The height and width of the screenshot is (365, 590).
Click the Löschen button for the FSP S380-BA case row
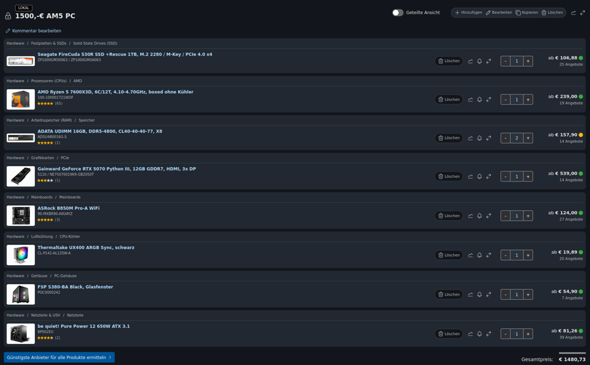[449, 295]
